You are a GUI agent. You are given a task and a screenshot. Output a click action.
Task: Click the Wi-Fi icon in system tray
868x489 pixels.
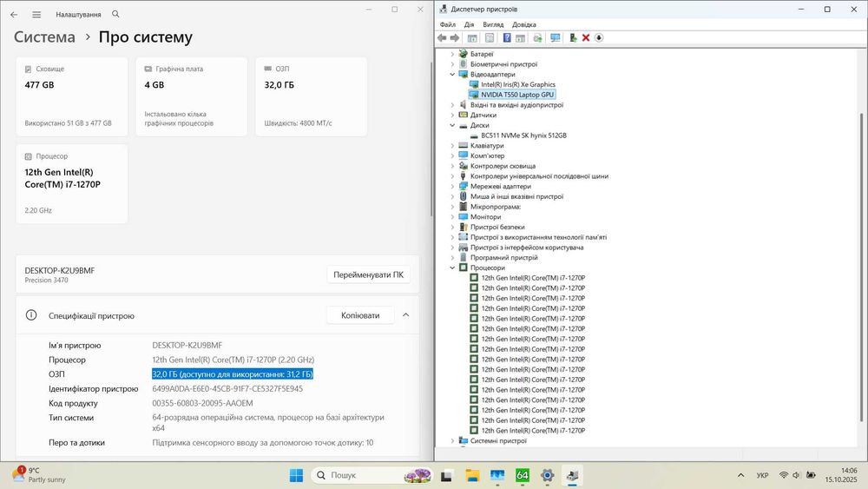click(x=783, y=475)
